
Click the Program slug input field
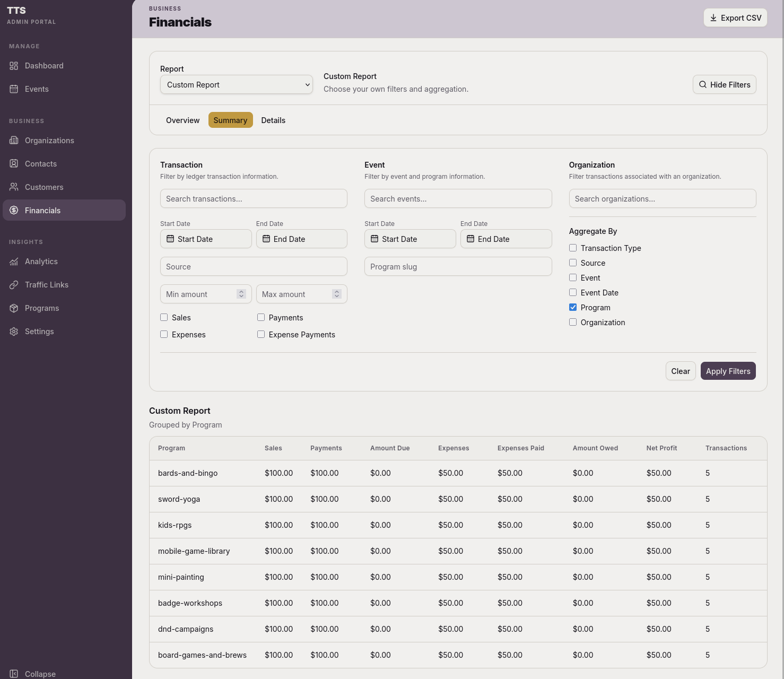pos(458,266)
